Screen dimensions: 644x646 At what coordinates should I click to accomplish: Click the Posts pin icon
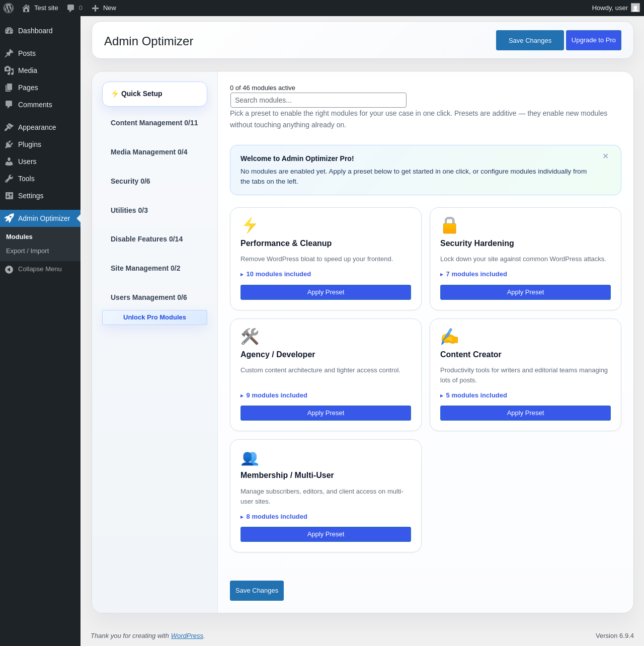tap(9, 53)
